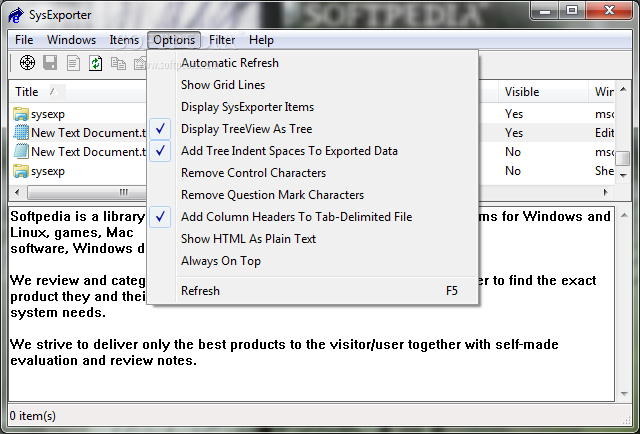The height and width of the screenshot is (434, 640).
Task: Enable Display SysExporter Items
Action: click(312, 107)
